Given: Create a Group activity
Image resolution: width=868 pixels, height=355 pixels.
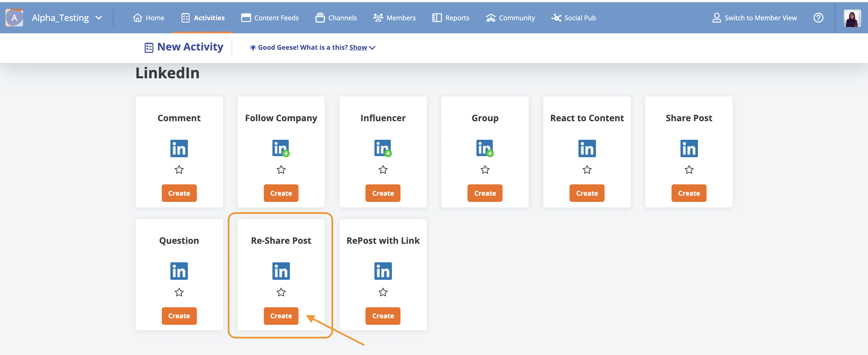Looking at the screenshot, I should click(485, 193).
